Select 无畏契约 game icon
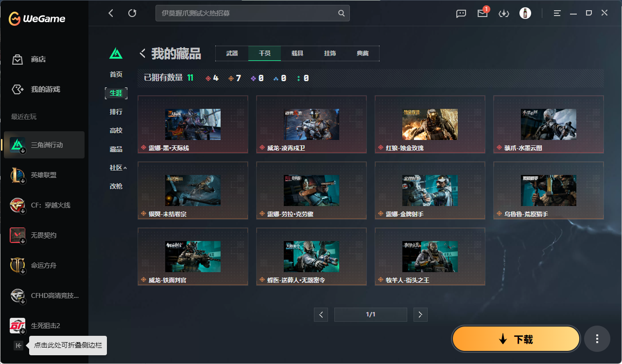Image resolution: width=622 pixels, height=364 pixels. [x=17, y=235]
